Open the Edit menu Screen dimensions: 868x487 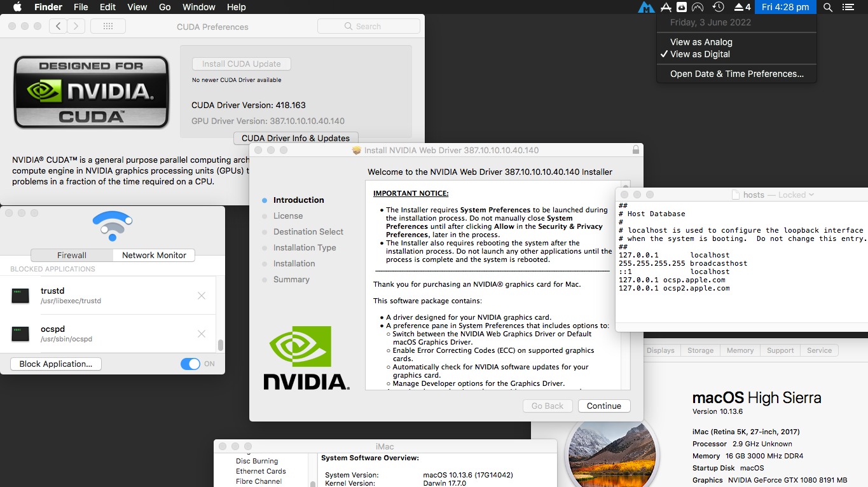tap(107, 7)
